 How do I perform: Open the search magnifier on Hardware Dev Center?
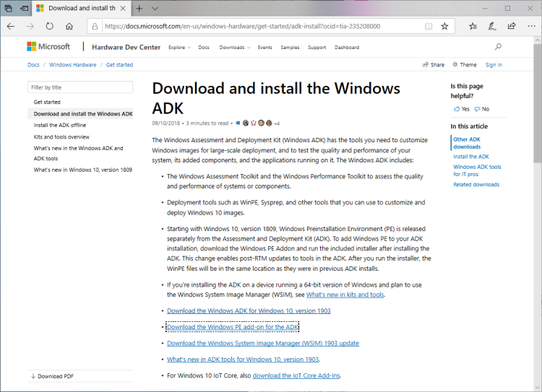(x=498, y=47)
